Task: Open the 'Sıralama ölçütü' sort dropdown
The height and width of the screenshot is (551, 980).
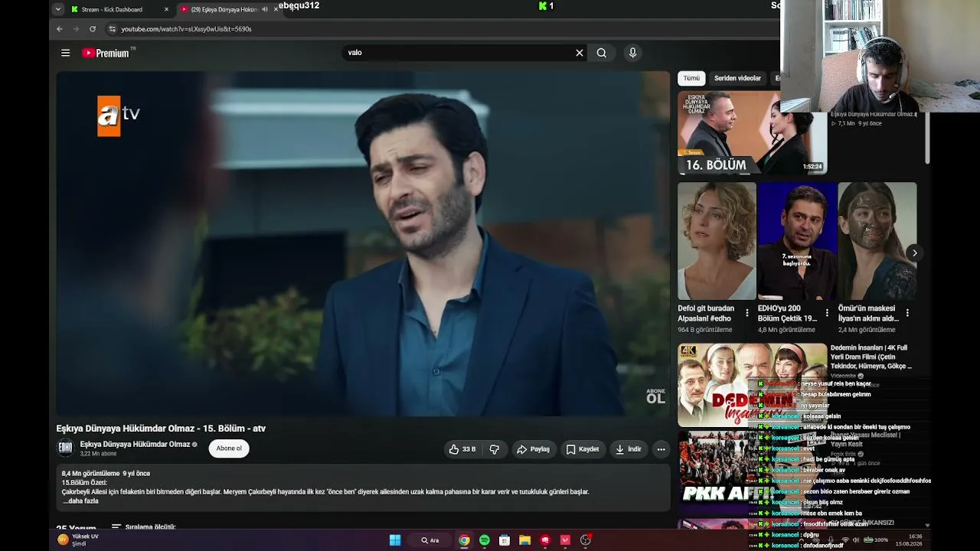Action: click(x=144, y=527)
